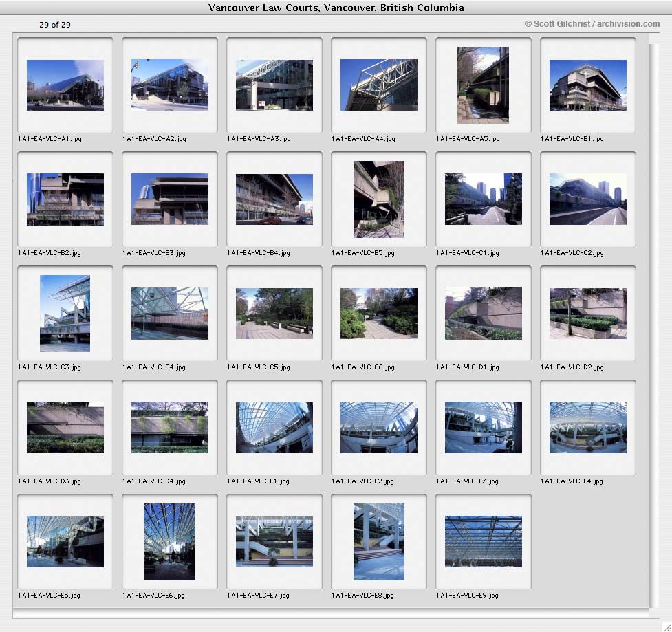Select last thumbnail 1A1-EA-VLC-E9.jpg
Viewport: 672px width, 632px height.
[484, 542]
